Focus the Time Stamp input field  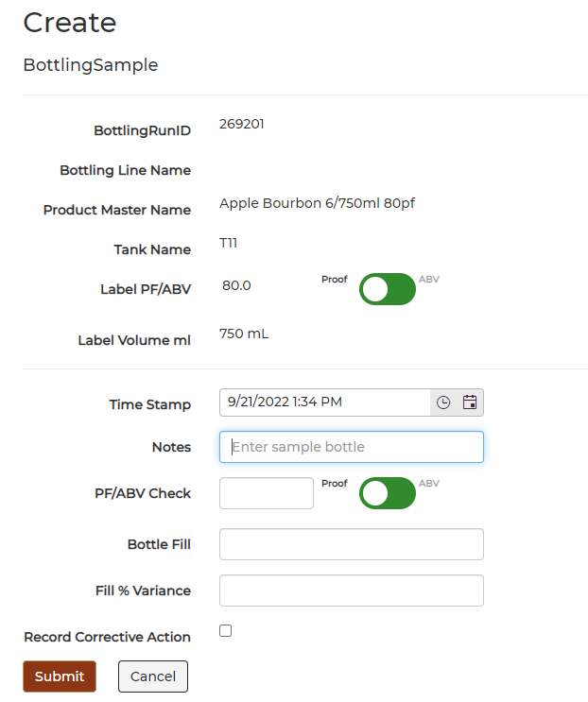tap(324, 402)
